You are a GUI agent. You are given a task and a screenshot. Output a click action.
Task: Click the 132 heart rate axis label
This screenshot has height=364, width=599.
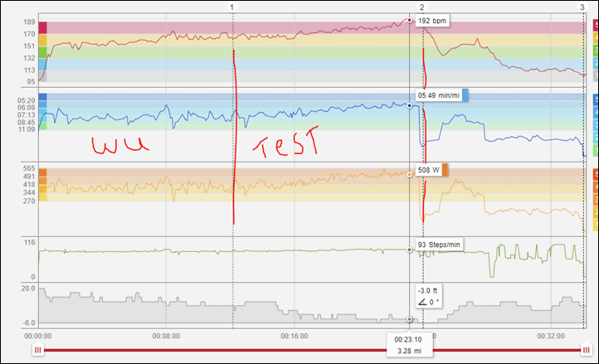pos(29,58)
